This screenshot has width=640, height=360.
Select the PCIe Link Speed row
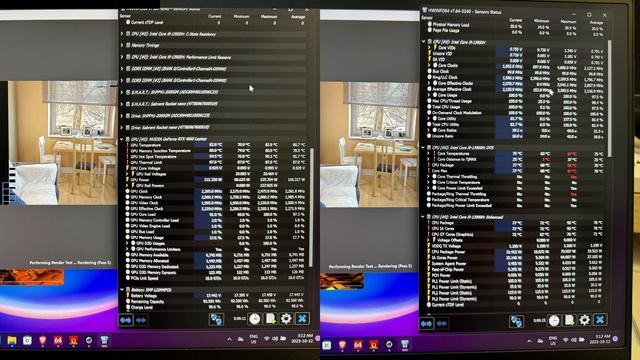pos(215,278)
